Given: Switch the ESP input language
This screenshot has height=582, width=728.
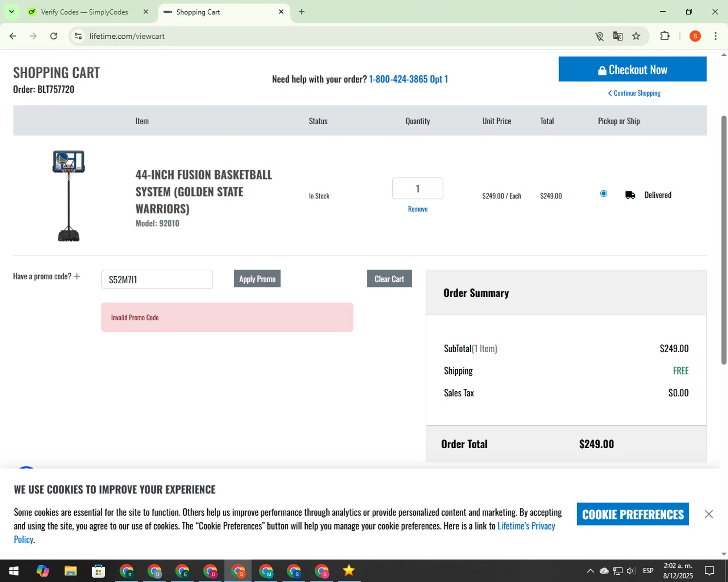Looking at the screenshot, I should pos(648,571).
